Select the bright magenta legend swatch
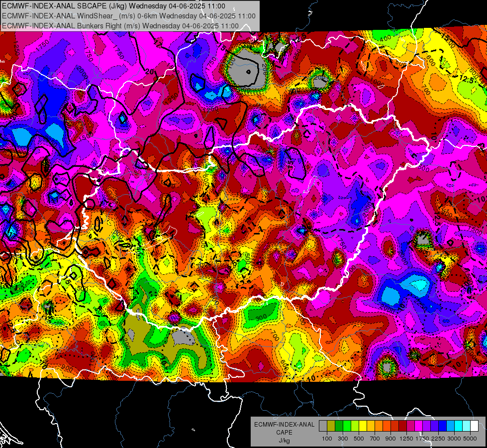 [x=419, y=426]
